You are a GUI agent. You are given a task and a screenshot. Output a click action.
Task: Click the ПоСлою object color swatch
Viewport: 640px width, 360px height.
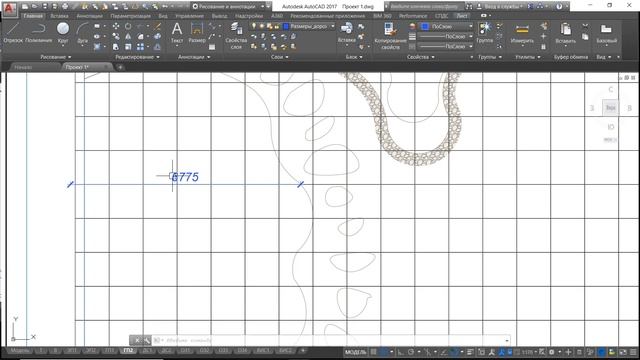click(x=425, y=26)
